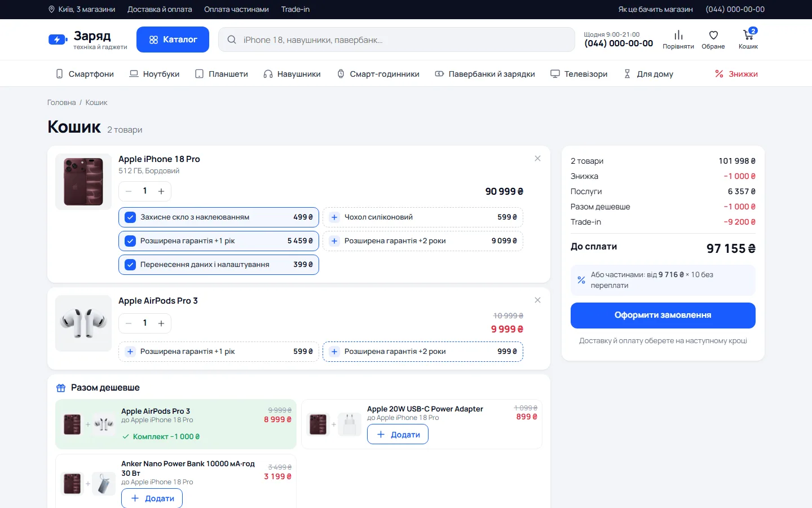This screenshot has height=508, width=812.
Task: Uncheck Перенесення даних і налаштування
Action: 219,265
